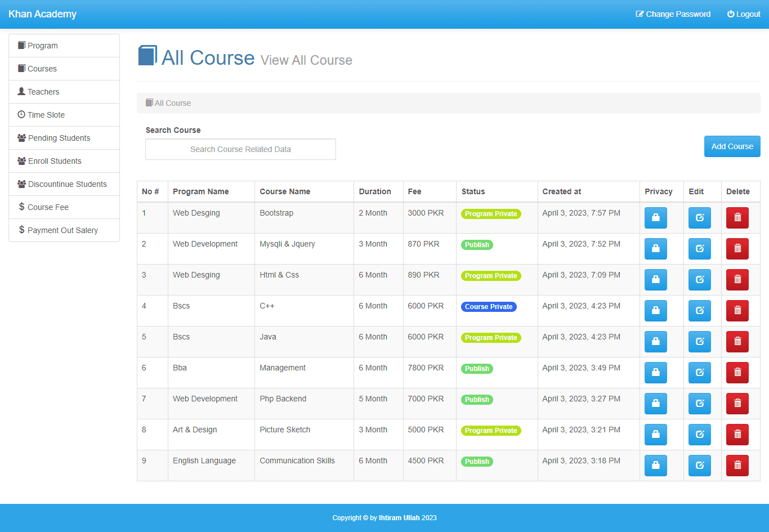The width and height of the screenshot is (769, 532).
Task: Click the lock privacy icon for Bootstrap course
Action: coord(655,218)
